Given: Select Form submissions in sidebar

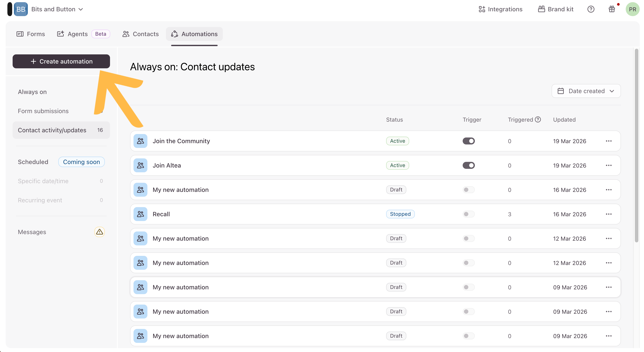Looking at the screenshot, I should (43, 111).
